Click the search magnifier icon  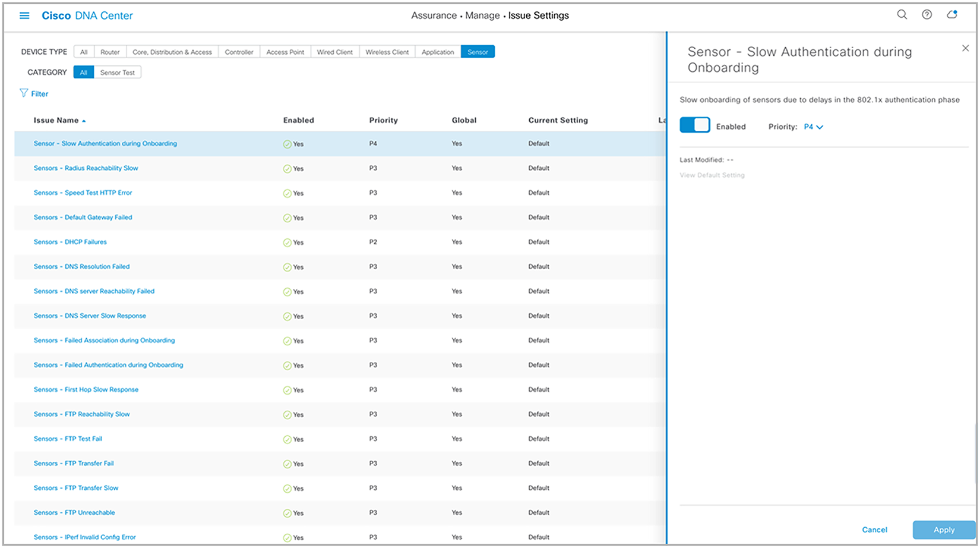point(902,15)
